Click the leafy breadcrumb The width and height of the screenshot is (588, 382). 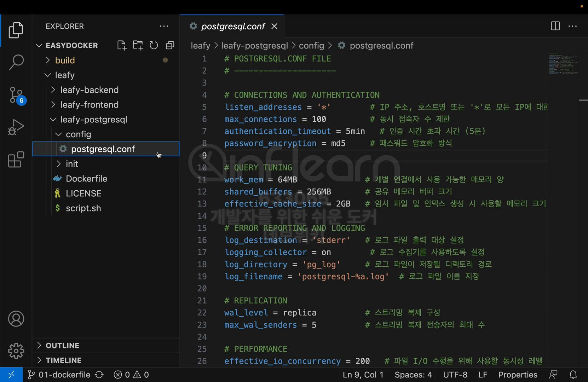click(x=201, y=46)
